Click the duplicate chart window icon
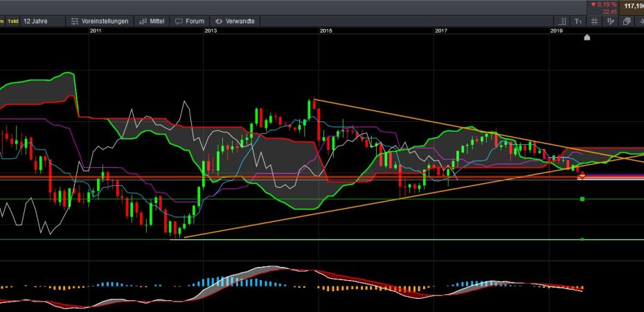The height and width of the screenshot is (312, 644). click(x=626, y=21)
